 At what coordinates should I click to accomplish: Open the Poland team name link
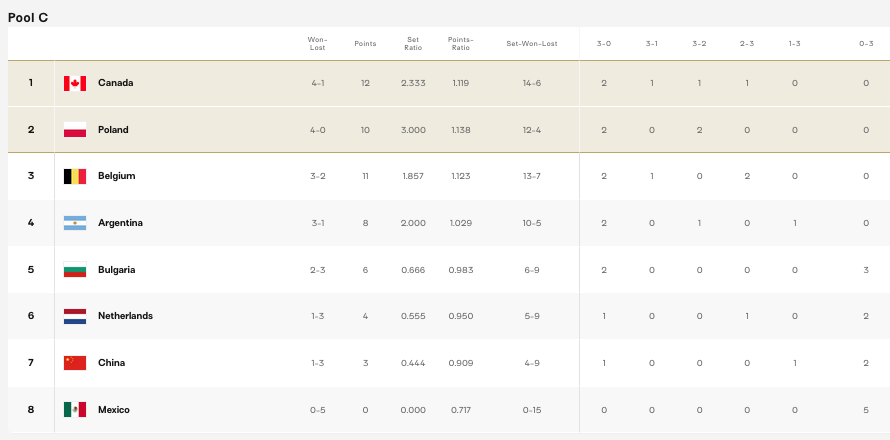tap(113, 130)
